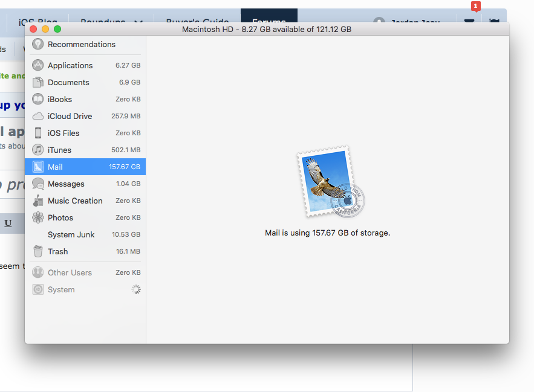Click the user avatar in browser header
Image resolution: width=534 pixels, height=392 pixels.
379,20
